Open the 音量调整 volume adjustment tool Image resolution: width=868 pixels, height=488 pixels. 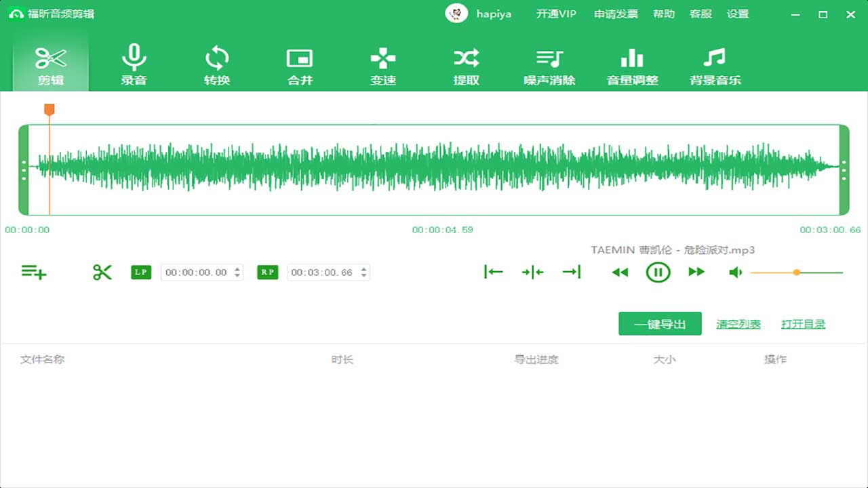point(631,64)
